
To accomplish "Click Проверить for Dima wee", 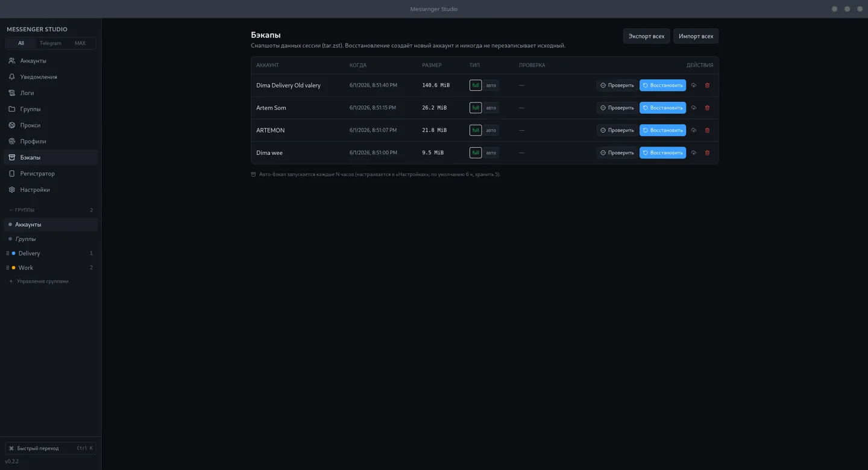I will point(617,153).
